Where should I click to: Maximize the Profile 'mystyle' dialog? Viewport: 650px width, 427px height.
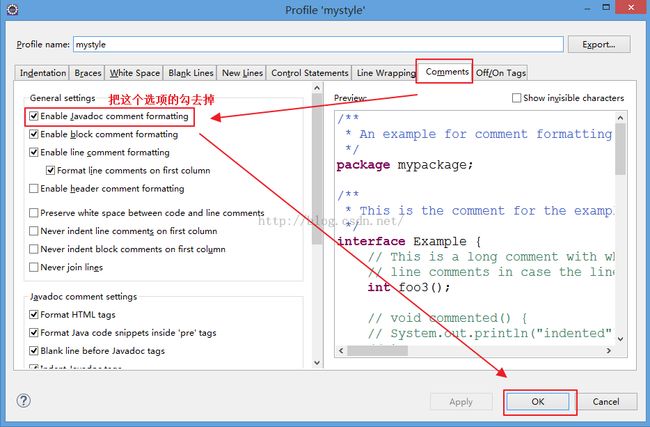coord(606,7)
